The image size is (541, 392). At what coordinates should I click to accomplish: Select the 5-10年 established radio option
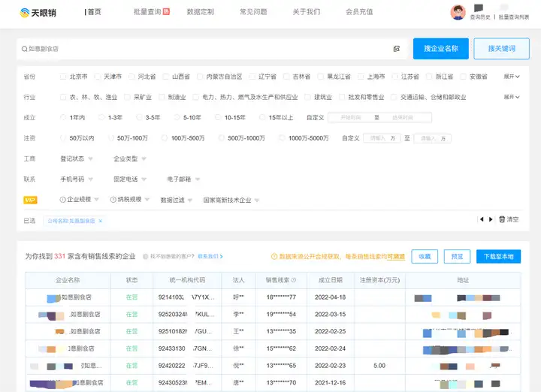click(177, 118)
